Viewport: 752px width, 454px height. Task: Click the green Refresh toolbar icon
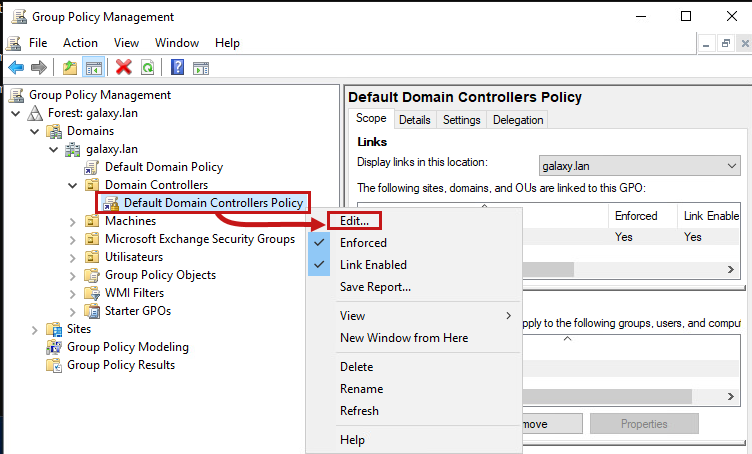point(147,68)
